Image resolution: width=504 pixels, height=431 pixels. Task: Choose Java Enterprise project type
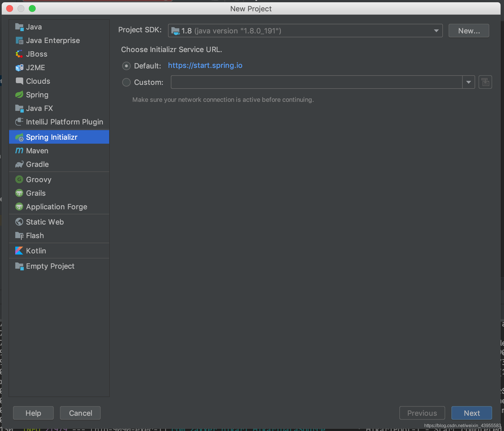pyautogui.click(x=59, y=40)
